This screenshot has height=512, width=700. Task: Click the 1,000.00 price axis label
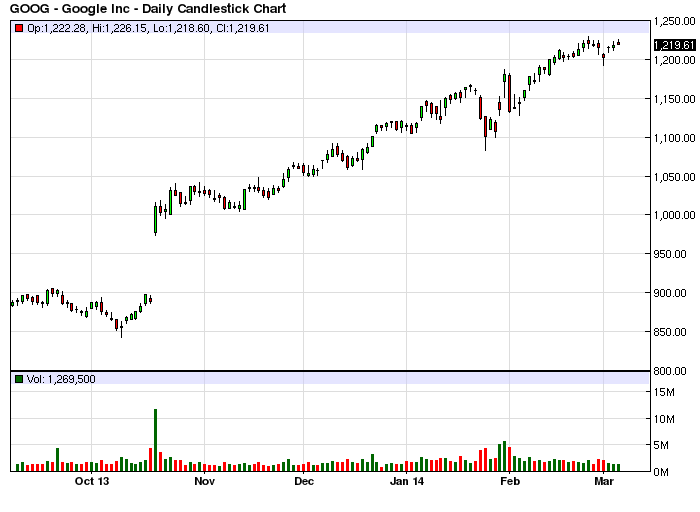(x=675, y=215)
